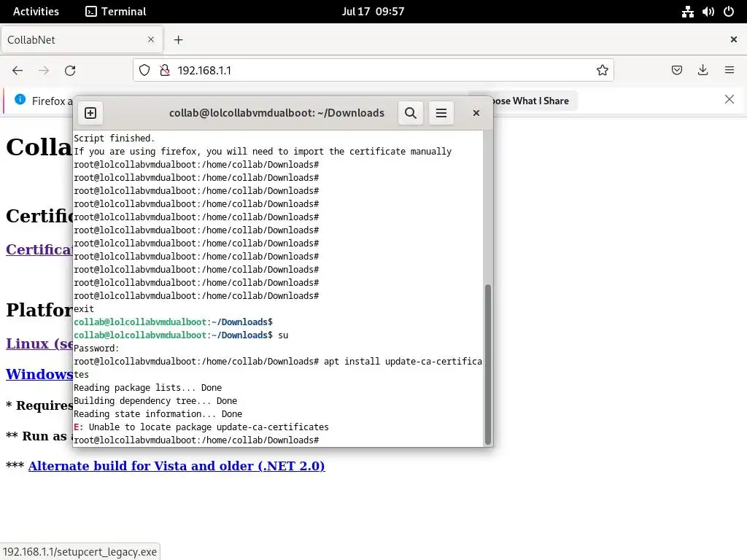Image resolution: width=747 pixels, height=560 pixels.
Task: Open the Certificate link
Action: [39, 249]
